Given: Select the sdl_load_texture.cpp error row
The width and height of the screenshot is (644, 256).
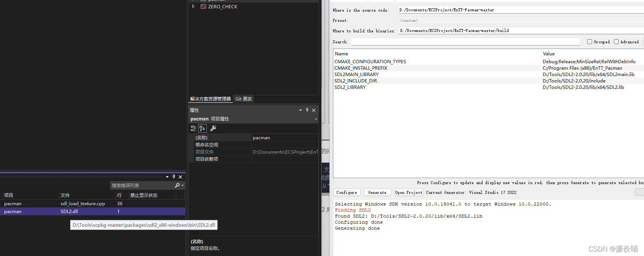Looking at the screenshot, I should 93,203.
